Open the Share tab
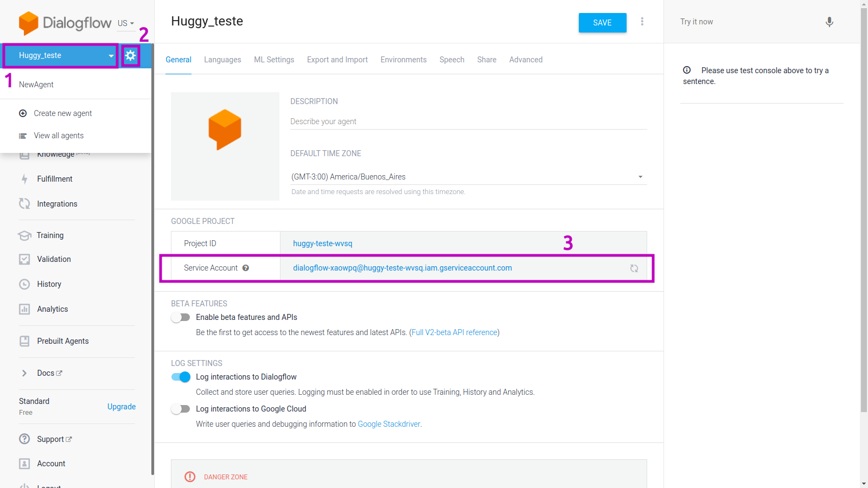The width and height of the screenshot is (868, 488). (487, 60)
